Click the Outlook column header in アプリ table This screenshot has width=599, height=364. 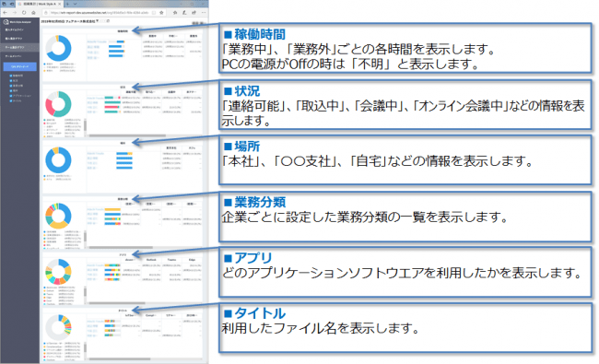pyautogui.click(x=151, y=260)
